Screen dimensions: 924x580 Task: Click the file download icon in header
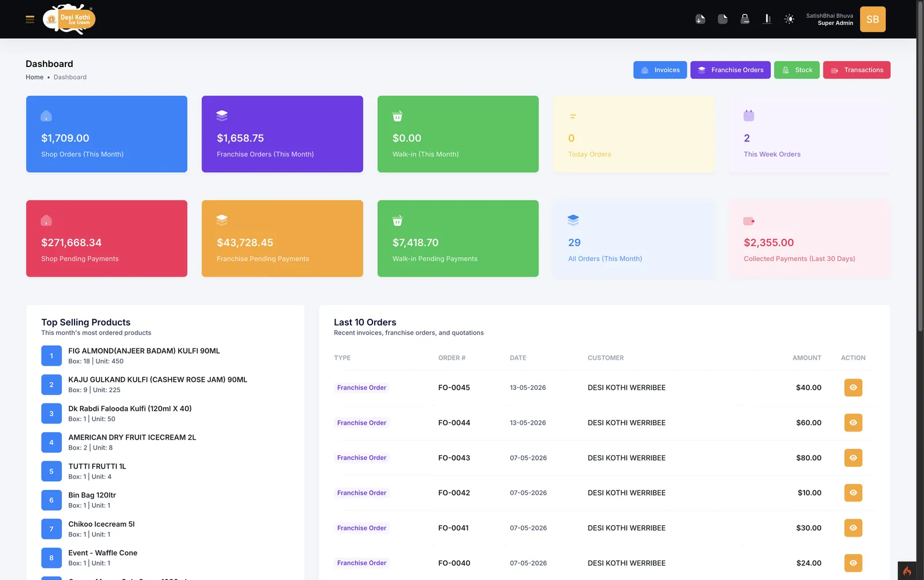(x=700, y=19)
